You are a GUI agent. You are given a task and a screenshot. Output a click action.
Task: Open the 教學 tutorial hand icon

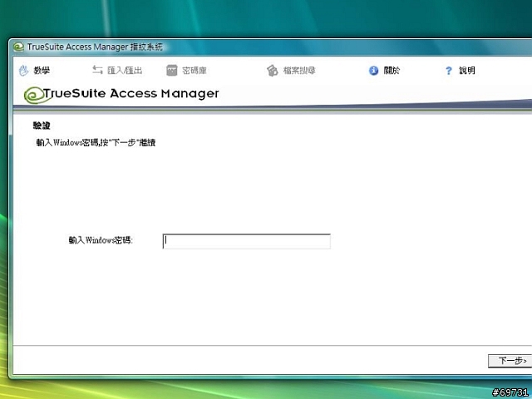coord(23,71)
